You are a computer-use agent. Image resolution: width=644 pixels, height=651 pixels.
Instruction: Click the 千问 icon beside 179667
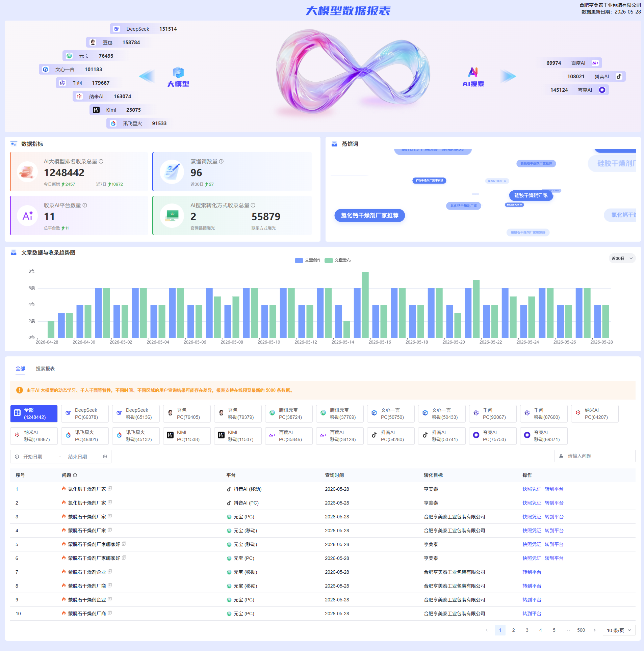tap(62, 83)
